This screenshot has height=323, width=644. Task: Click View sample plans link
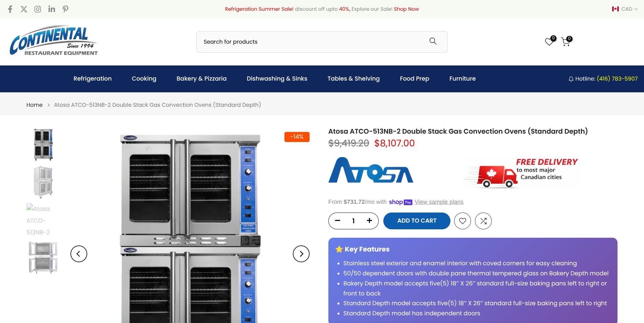click(x=439, y=202)
